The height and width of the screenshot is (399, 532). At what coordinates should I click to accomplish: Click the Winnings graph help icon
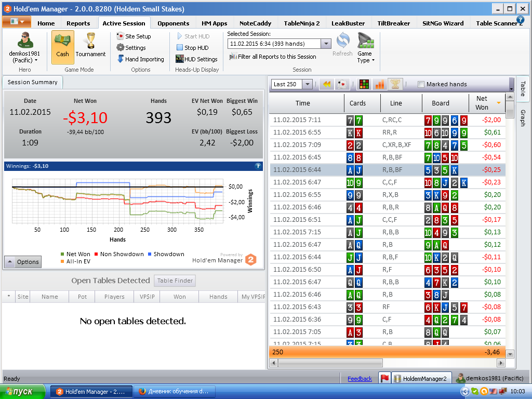(x=258, y=166)
